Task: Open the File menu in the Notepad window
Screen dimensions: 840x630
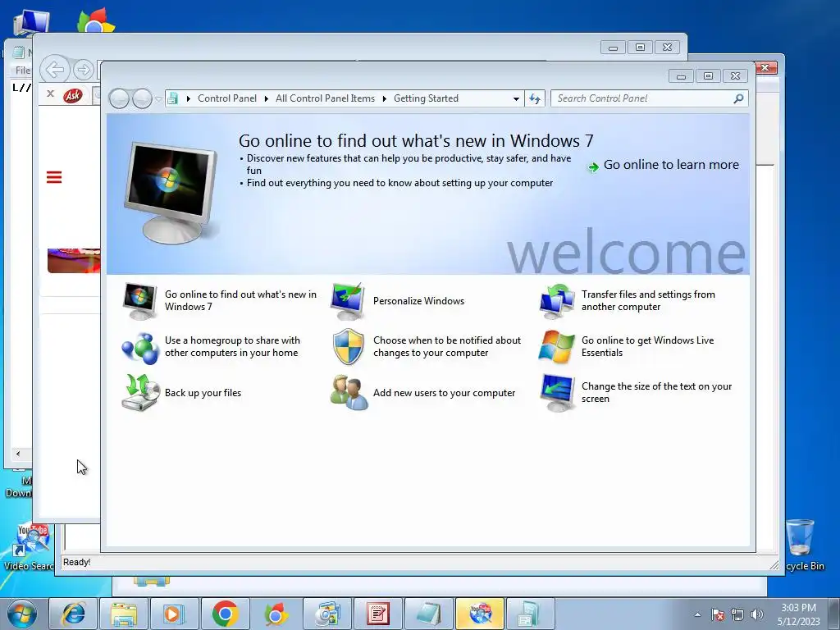Action: (22, 71)
